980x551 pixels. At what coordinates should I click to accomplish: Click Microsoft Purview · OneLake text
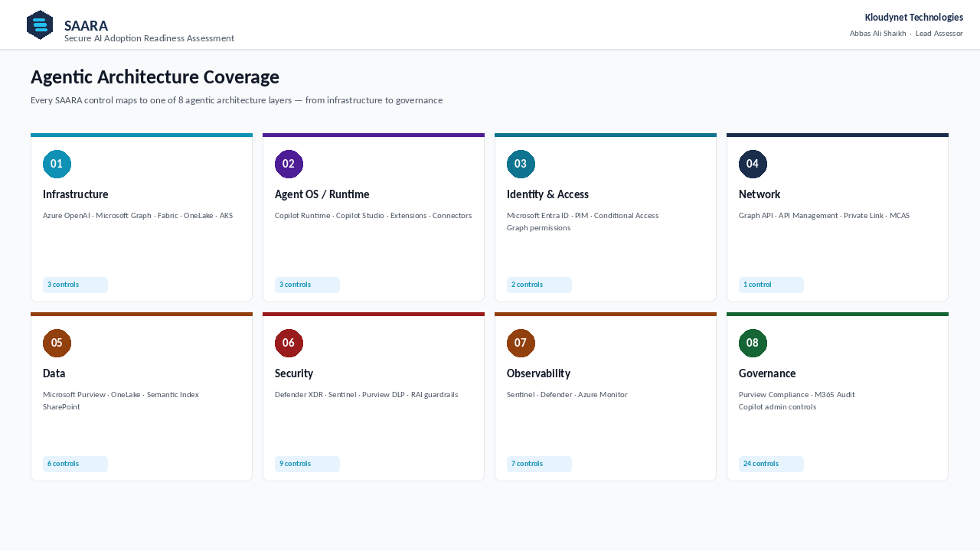[x=121, y=395]
